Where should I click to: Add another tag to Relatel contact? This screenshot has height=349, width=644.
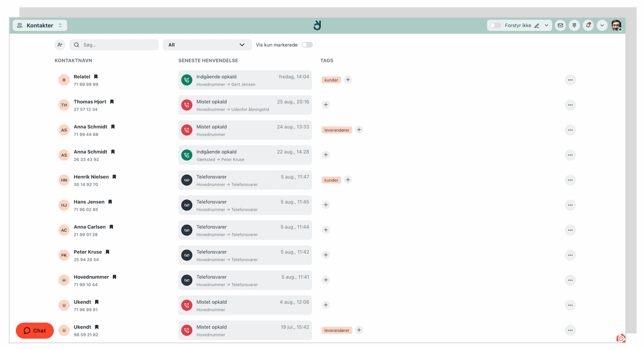348,80
